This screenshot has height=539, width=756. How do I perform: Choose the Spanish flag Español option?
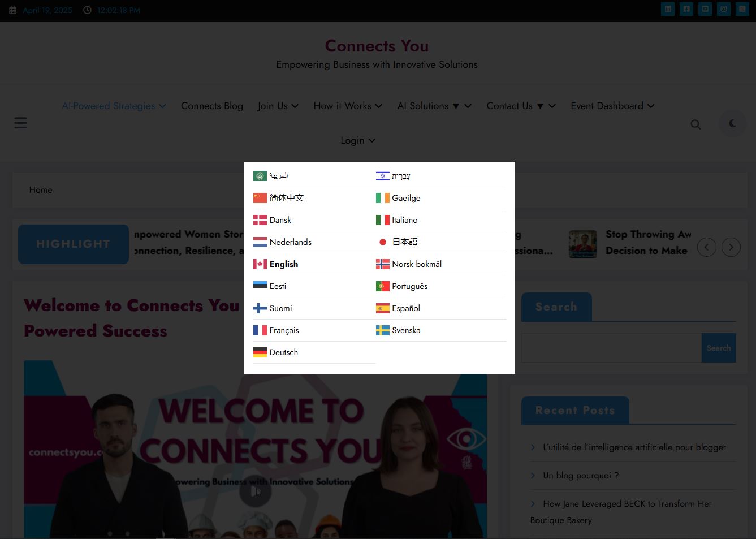pyautogui.click(x=398, y=308)
